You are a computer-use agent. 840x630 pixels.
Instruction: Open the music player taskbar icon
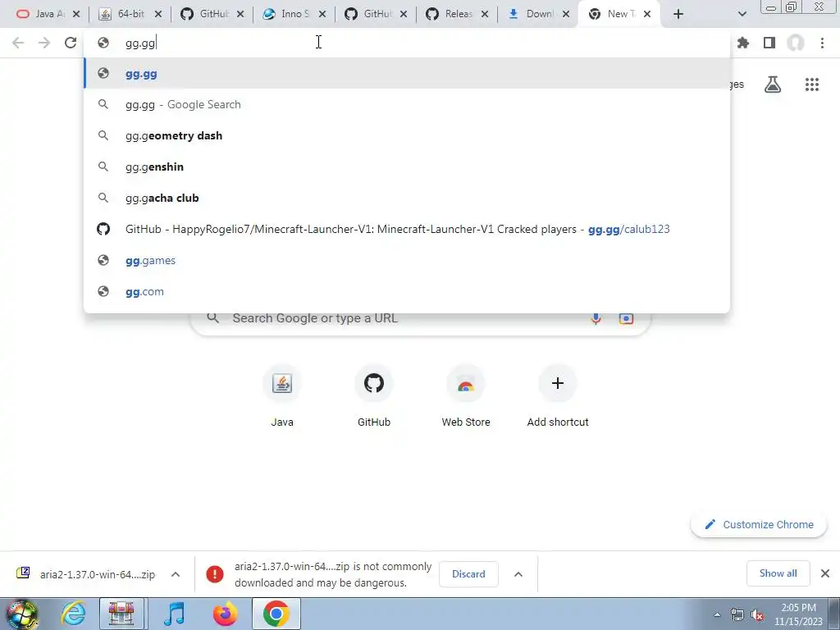(174, 614)
